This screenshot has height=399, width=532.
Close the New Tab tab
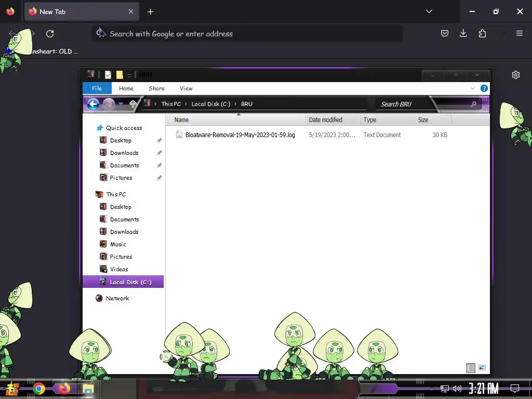(x=131, y=11)
